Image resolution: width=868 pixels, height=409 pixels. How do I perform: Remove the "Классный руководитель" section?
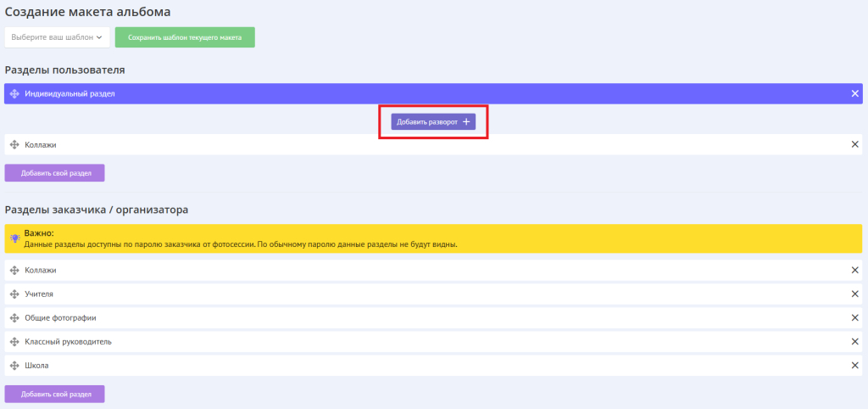click(x=854, y=341)
